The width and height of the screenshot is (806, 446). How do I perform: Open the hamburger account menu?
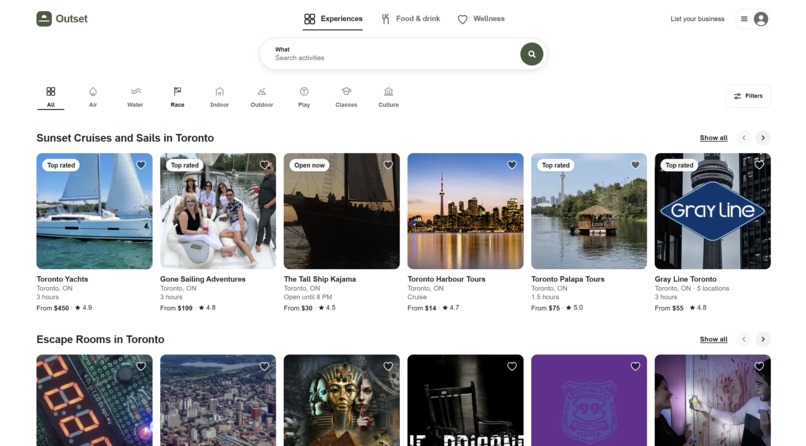[x=744, y=19]
